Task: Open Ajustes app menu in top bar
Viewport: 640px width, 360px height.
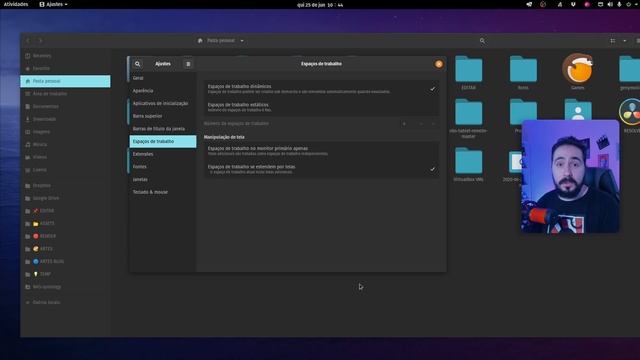Action: tap(53, 4)
